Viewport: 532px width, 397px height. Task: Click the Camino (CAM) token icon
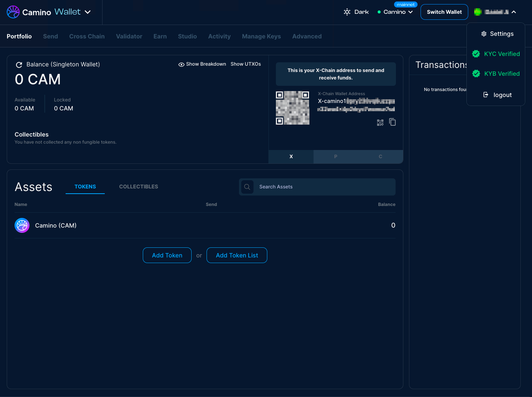click(22, 225)
